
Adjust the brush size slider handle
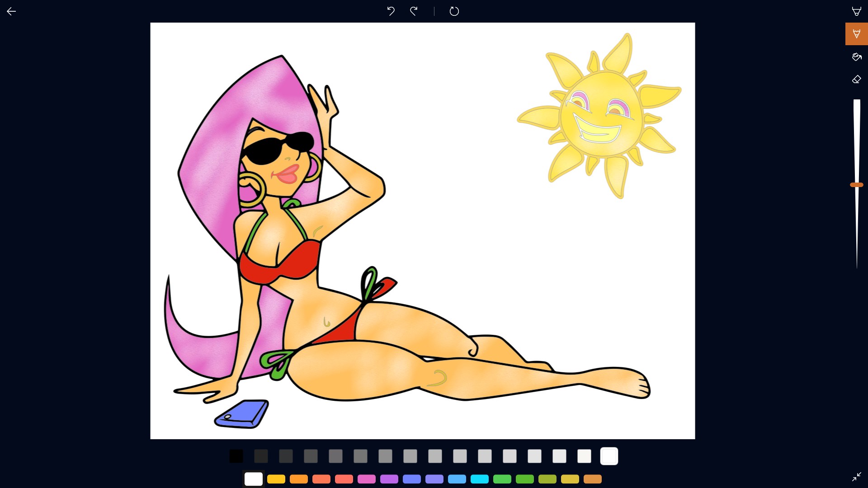click(856, 185)
